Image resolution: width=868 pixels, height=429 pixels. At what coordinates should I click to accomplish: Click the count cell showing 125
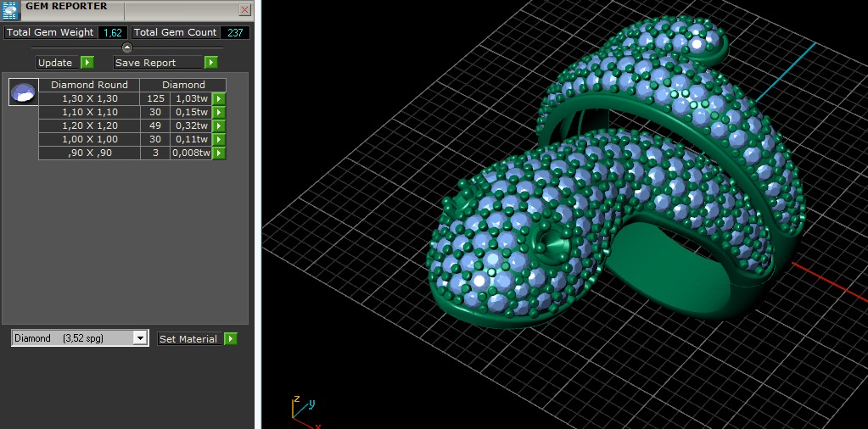pyautogui.click(x=155, y=98)
